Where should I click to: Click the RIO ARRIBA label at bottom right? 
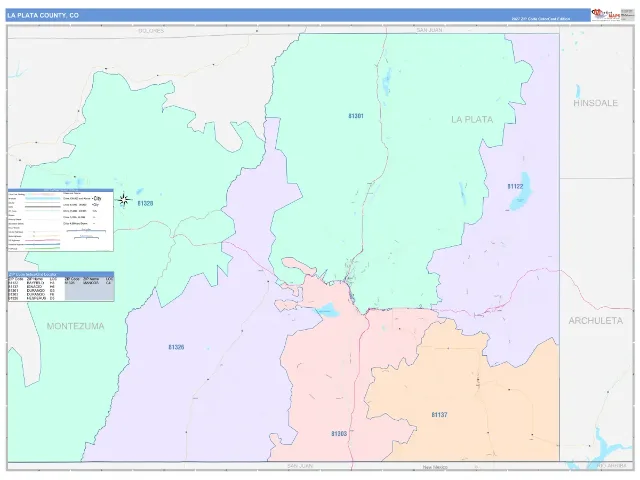click(x=611, y=466)
